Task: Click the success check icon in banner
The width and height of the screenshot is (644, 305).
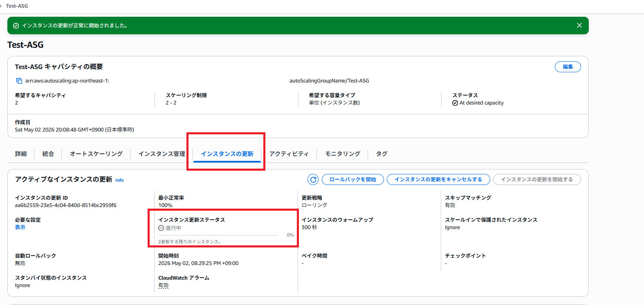Action: 16,26
